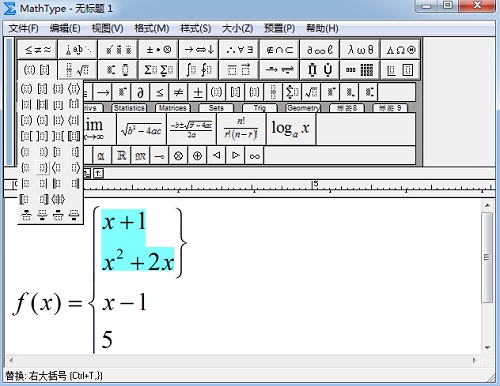Choose the left-only curly brace template
The height and width of the screenshot is (386, 500).
point(26,168)
